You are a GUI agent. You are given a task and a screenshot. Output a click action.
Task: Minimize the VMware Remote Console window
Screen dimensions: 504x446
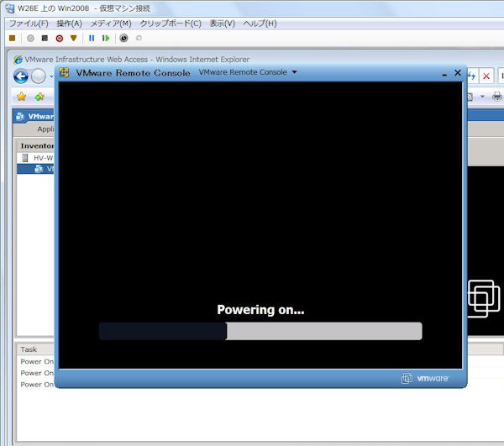(x=444, y=74)
